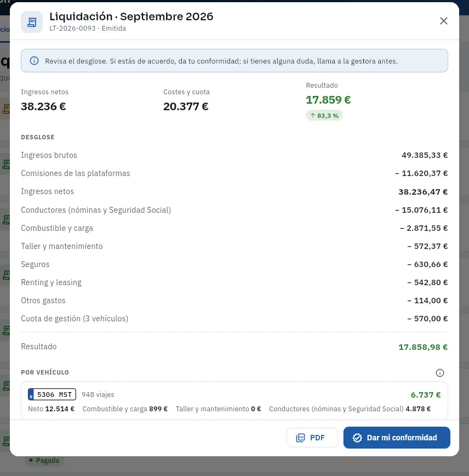Click the receipt icon beside Liquidación title
Image resolution: width=469 pixels, height=476 pixels.
(32, 22)
